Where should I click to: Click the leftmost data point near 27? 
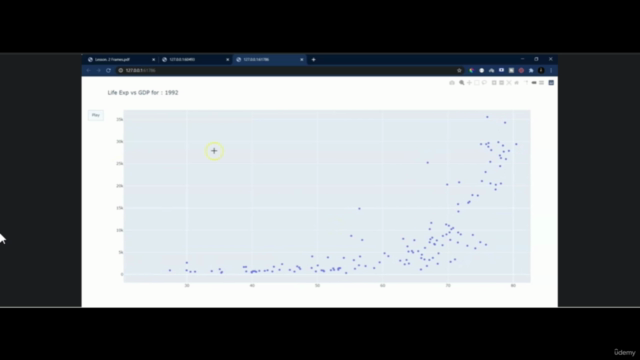170,270
